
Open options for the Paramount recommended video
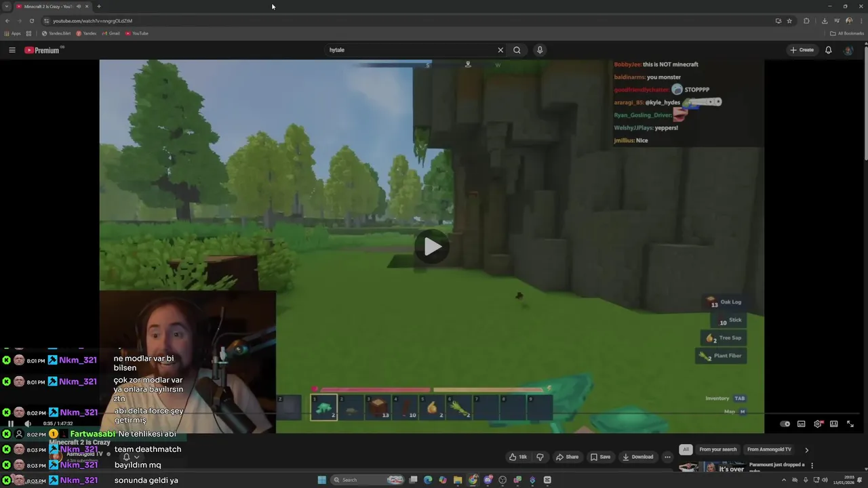coord(812,466)
